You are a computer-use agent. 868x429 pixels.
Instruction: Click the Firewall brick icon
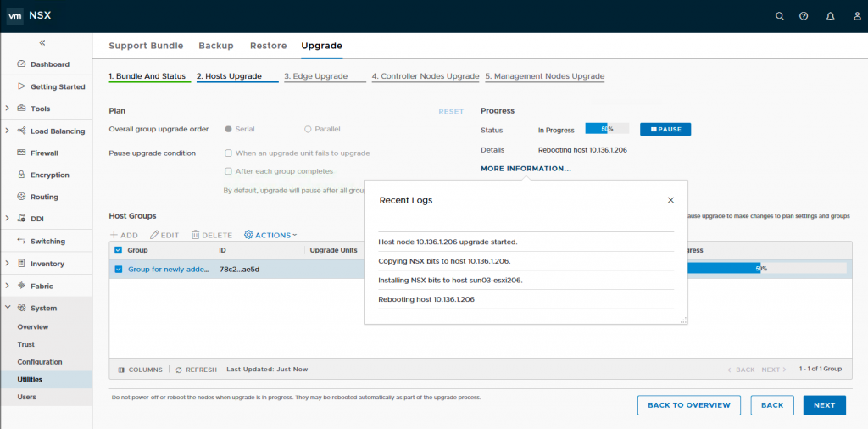coord(21,153)
